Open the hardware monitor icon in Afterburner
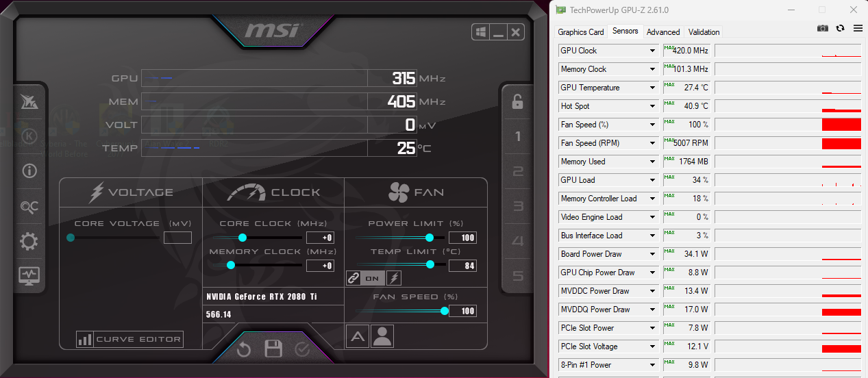 tap(29, 276)
